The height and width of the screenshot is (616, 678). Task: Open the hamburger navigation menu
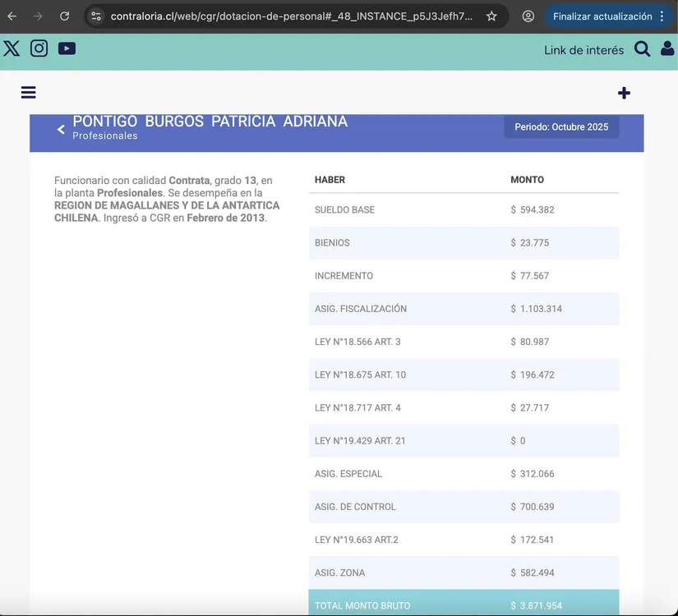pyautogui.click(x=29, y=93)
